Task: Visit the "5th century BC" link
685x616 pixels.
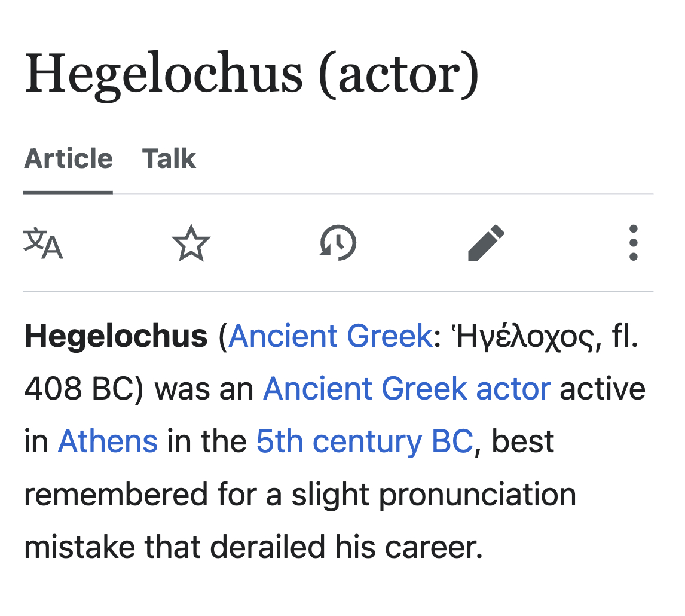Action: click(365, 442)
